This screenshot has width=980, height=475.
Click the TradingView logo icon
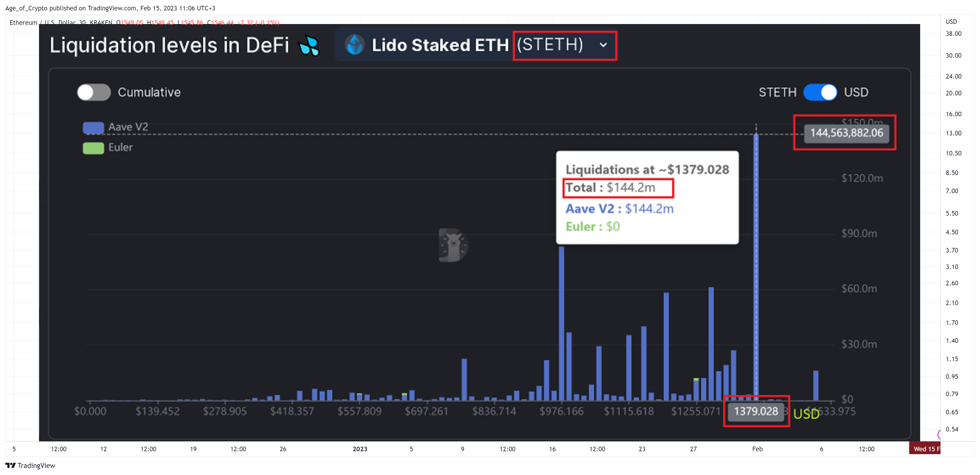10,465
